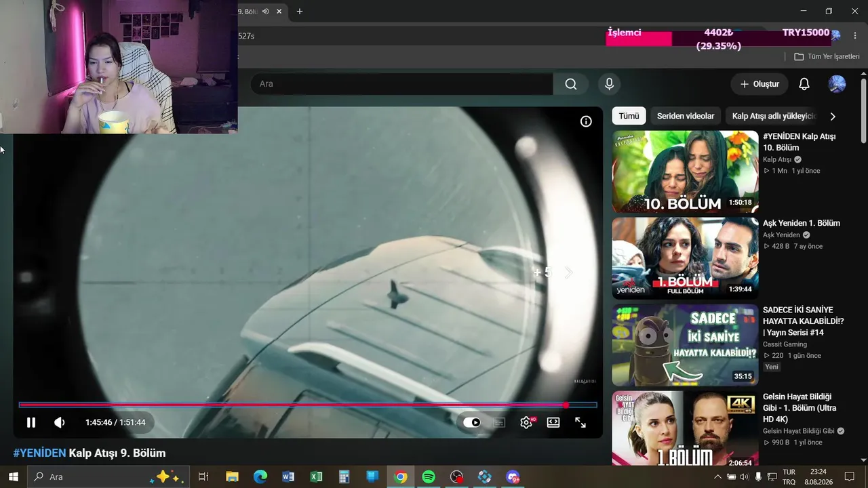Show more filter chips with the right chevron
868x488 pixels.
[x=833, y=116]
